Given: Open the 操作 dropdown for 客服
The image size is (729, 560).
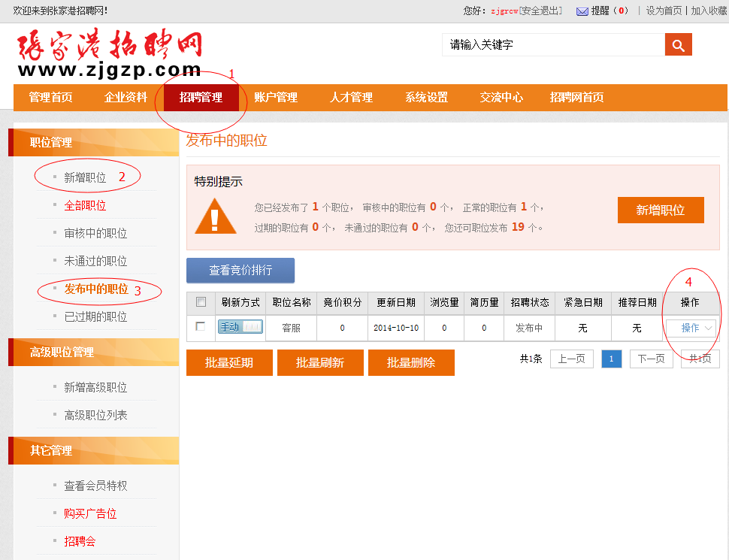Looking at the screenshot, I should pos(691,328).
